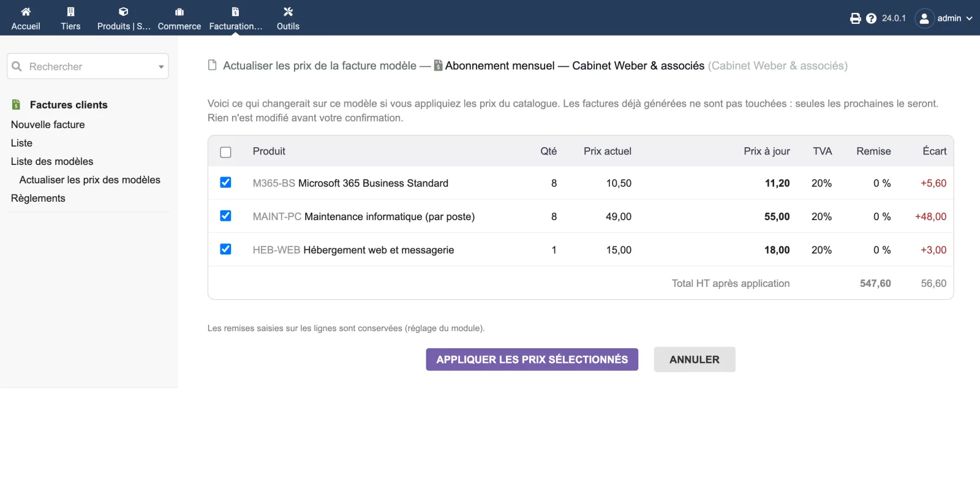980x477 pixels.
Task: Click the total écart 56,60
Action: click(x=933, y=283)
